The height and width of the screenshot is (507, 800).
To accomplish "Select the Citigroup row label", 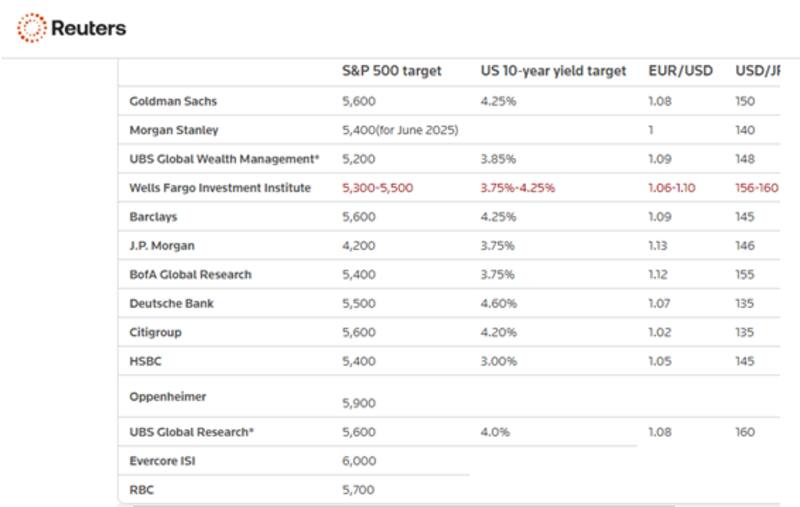I will click(155, 332).
